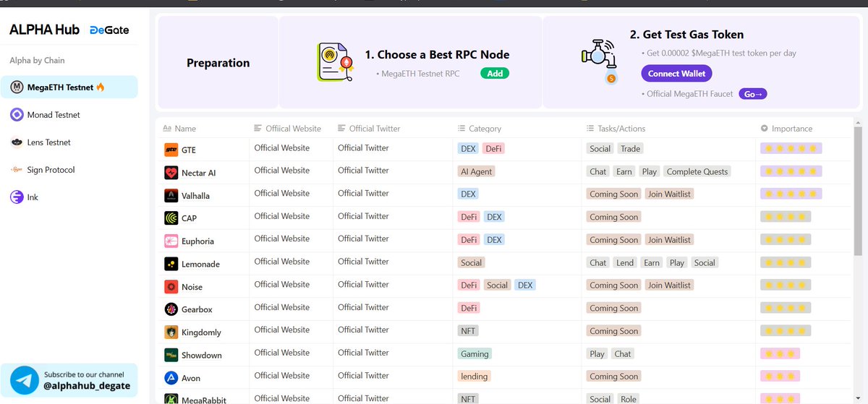Click the Showdown project logo icon
The height and width of the screenshot is (404, 868).
point(171,355)
